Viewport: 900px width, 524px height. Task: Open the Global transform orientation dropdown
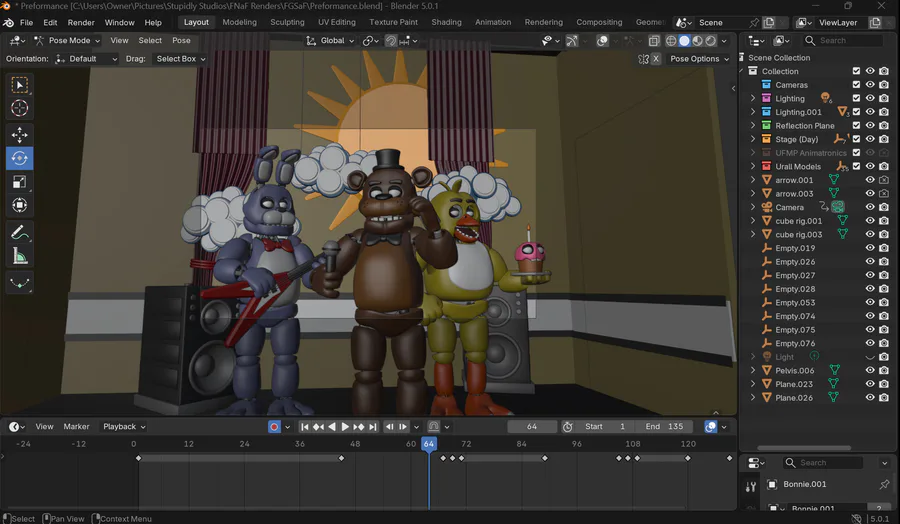(332, 41)
